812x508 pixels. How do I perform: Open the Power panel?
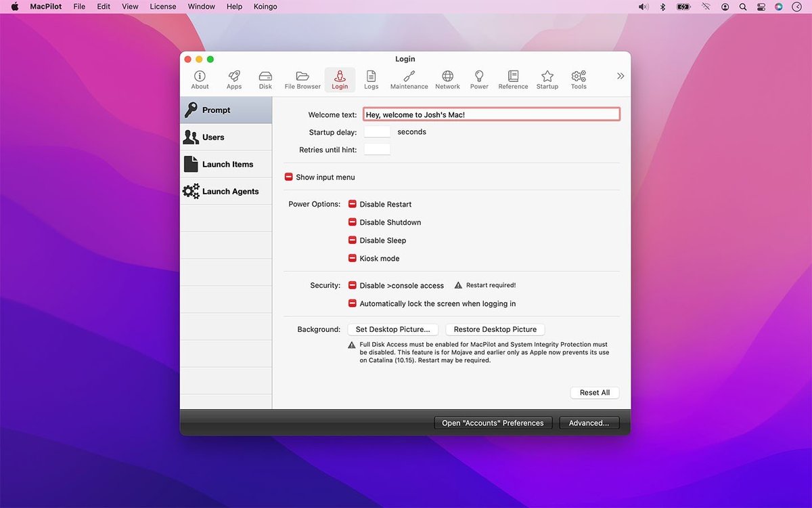pyautogui.click(x=478, y=79)
